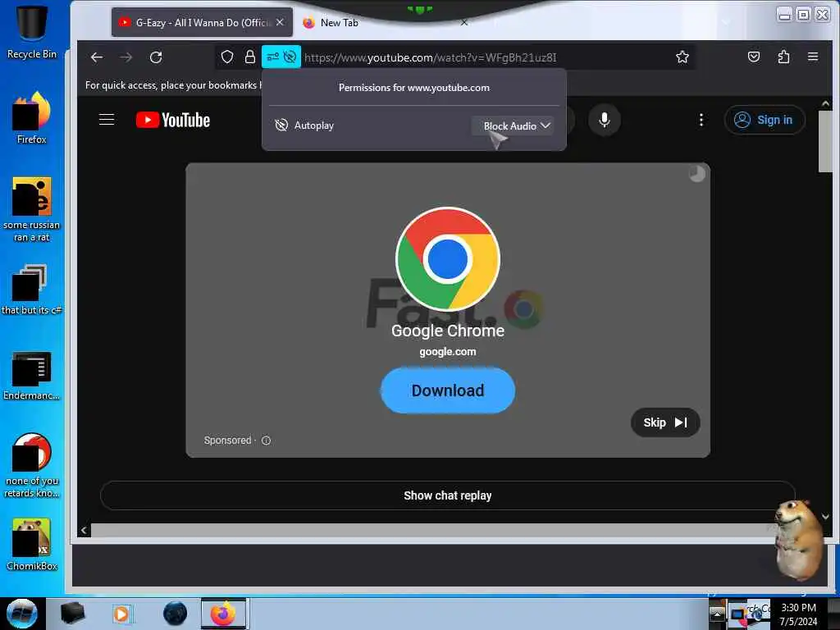
Task: Click the horizontal scrollbar left arrow
Action: [x=84, y=531]
